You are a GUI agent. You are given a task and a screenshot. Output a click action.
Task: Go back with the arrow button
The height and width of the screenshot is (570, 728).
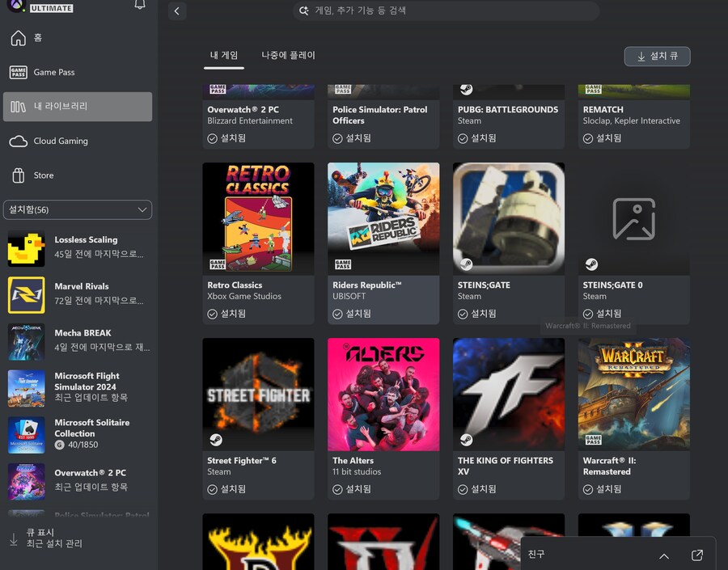pyautogui.click(x=177, y=11)
